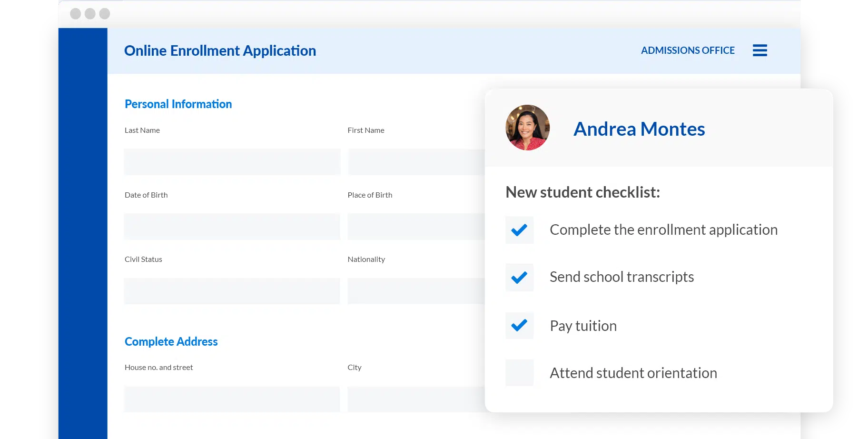The width and height of the screenshot is (868, 439).
Task: Click the Online Enrollment Application heading
Action: coord(220,50)
